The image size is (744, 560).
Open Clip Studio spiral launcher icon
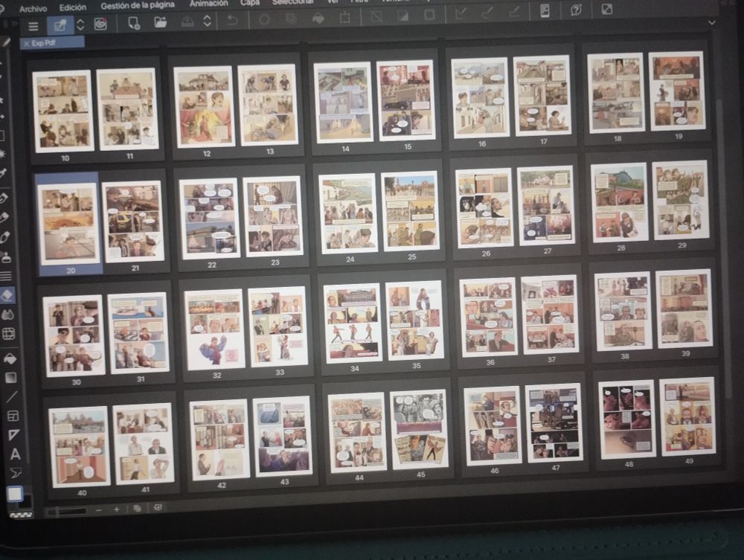tap(100, 25)
